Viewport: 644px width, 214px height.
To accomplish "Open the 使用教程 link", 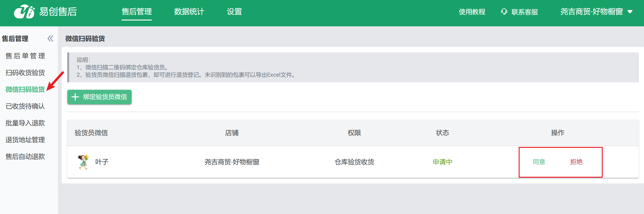I will point(472,12).
